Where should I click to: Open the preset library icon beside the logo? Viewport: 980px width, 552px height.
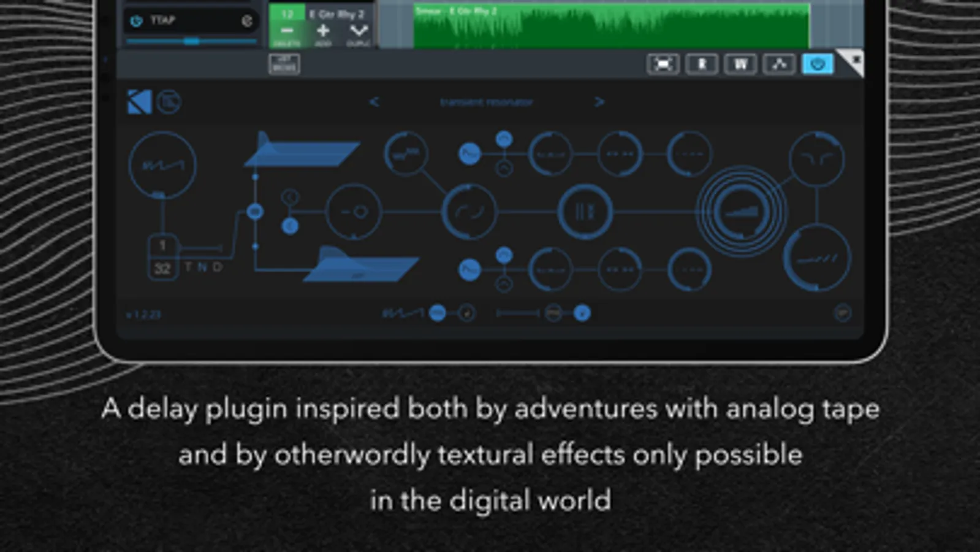[169, 102]
